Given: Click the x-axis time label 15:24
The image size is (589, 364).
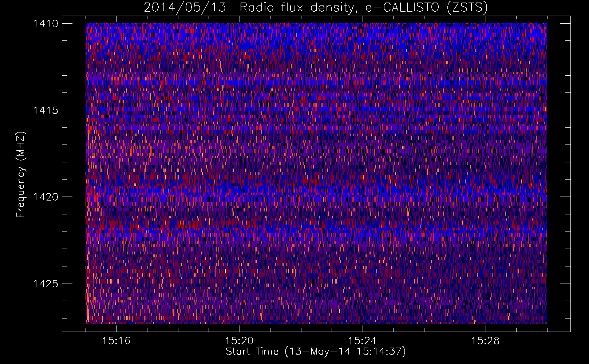Looking at the screenshot, I should (x=362, y=341).
